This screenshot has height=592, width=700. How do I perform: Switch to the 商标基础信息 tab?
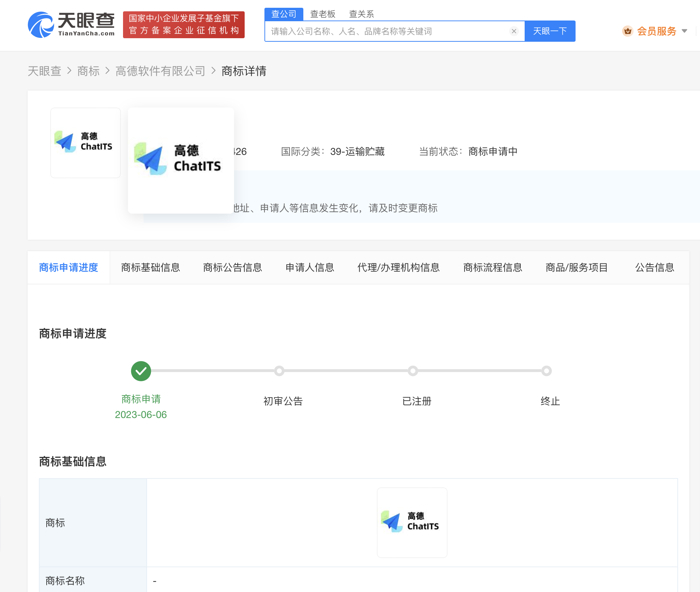click(x=151, y=267)
